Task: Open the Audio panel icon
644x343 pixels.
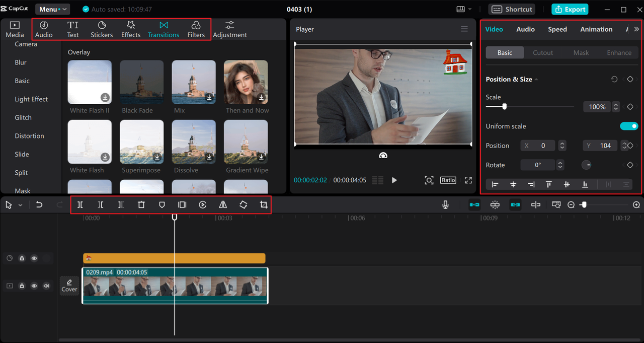Action: [x=44, y=29]
